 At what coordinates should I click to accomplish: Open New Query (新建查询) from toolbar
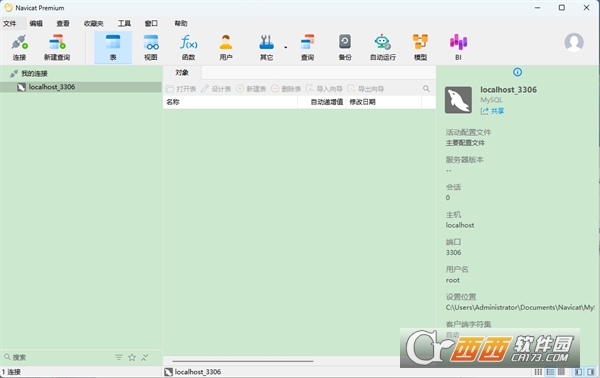click(x=57, y=47)
